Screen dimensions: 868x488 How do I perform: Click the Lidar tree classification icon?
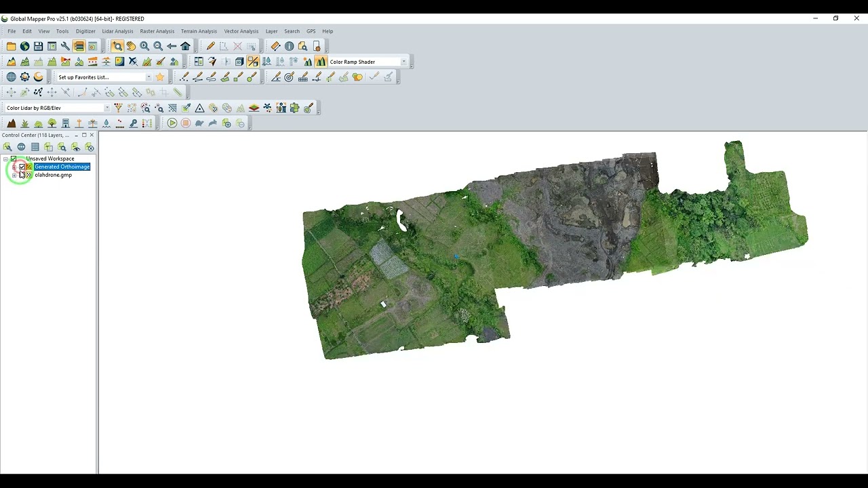pos(52,123)
